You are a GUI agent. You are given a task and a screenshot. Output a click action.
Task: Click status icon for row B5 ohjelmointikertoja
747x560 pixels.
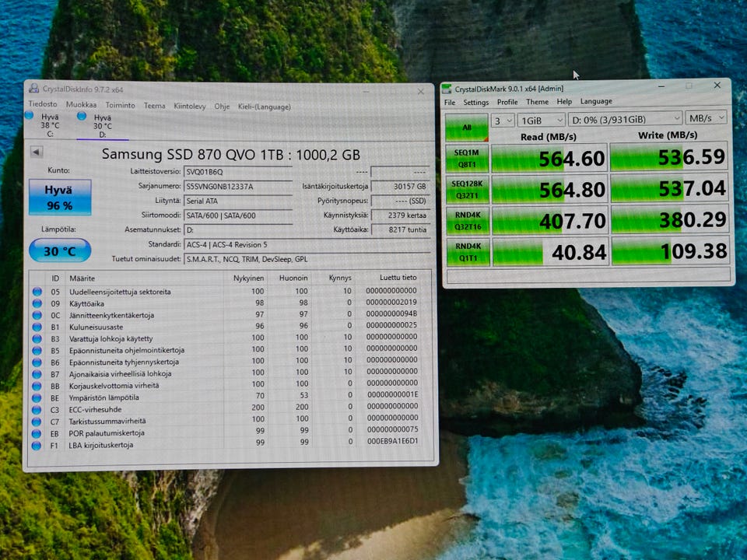pyautogui.click(x=37, y=350)
